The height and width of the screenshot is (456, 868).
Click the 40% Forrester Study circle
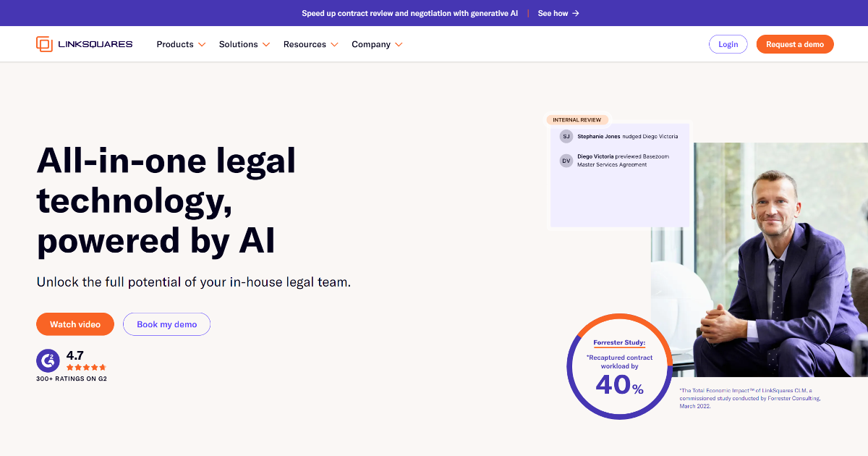click(619, 366)
